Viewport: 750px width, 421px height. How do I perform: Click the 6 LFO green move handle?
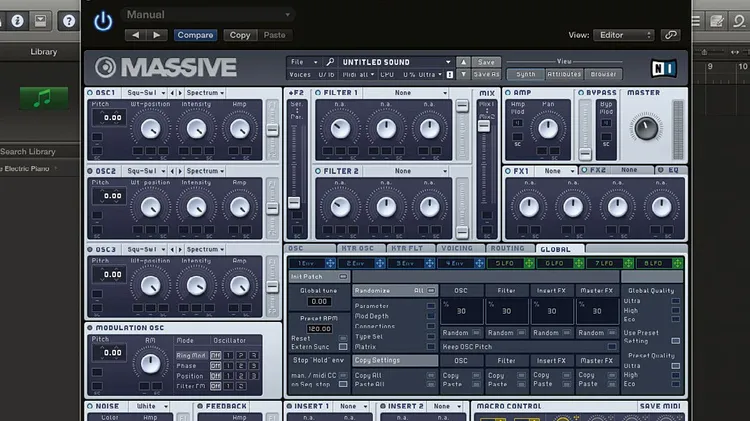coord(579,263)
